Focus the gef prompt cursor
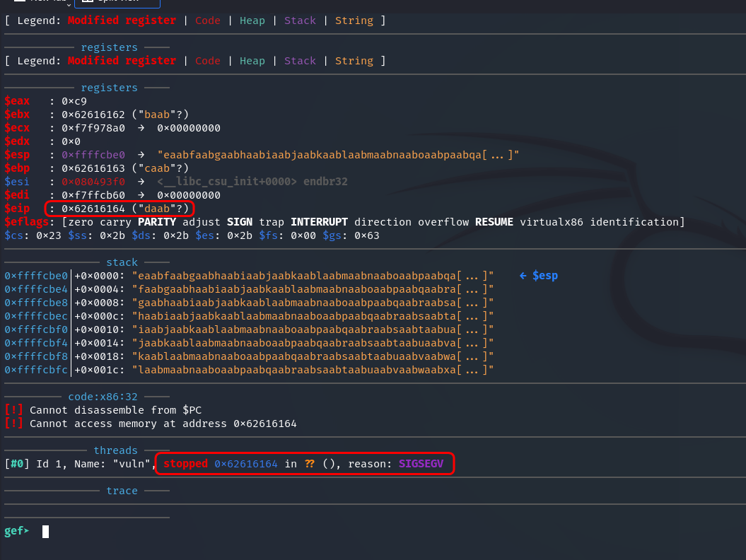This screenshot has width=746, height=560. pos(45,531)
